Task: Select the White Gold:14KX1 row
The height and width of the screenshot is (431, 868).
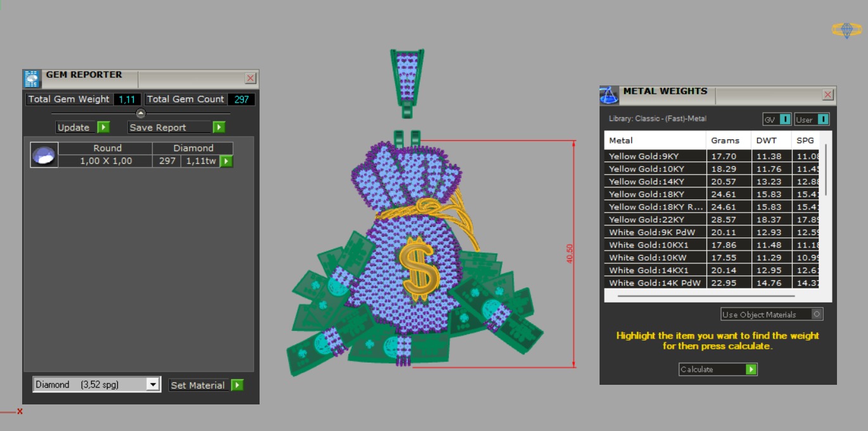Action: pos(712,270)
